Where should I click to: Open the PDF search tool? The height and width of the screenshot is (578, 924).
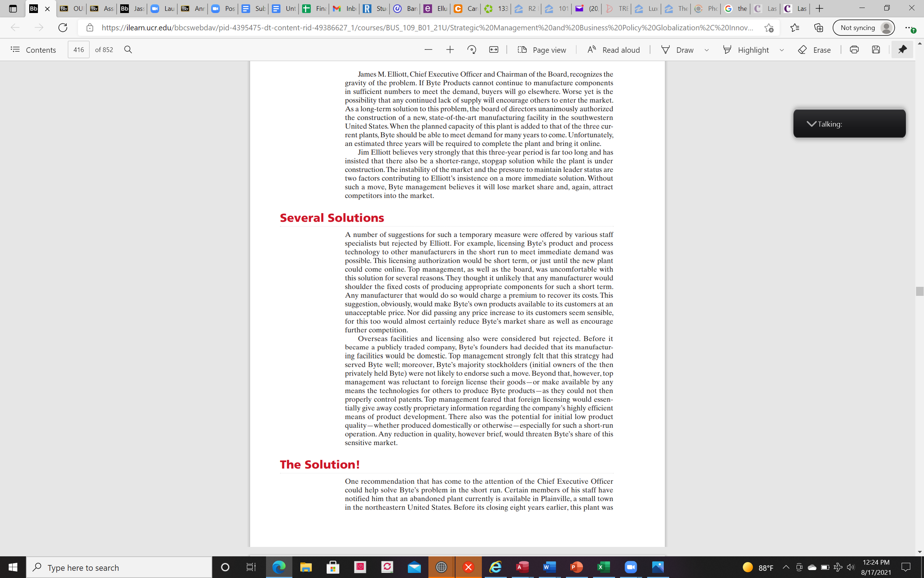[128, 50]
